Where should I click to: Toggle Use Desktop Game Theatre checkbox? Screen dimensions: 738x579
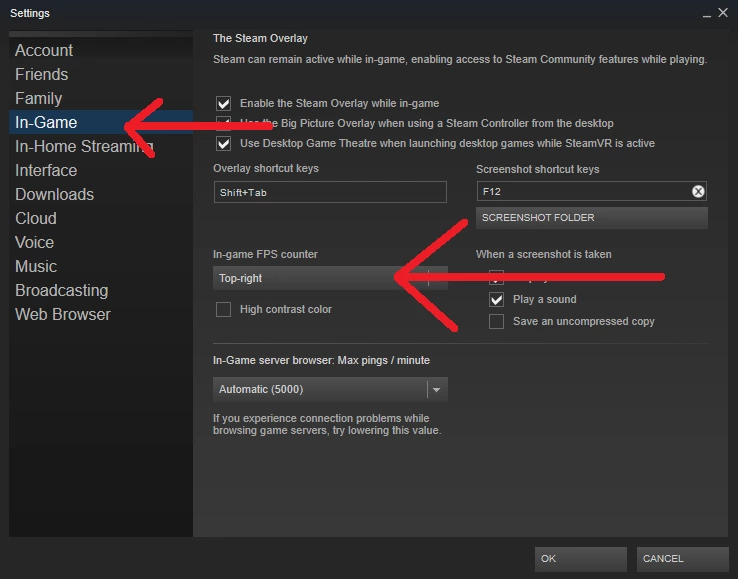pos(224,143)
